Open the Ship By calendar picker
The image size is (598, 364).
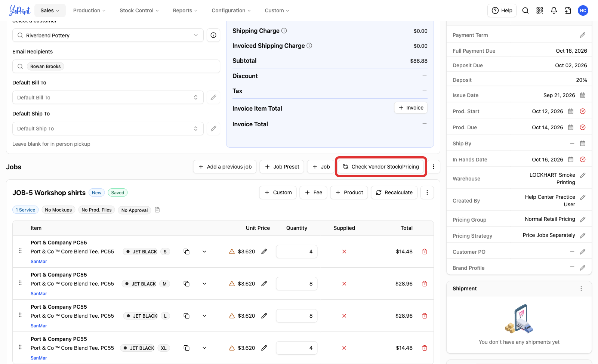tap(583, 144)
